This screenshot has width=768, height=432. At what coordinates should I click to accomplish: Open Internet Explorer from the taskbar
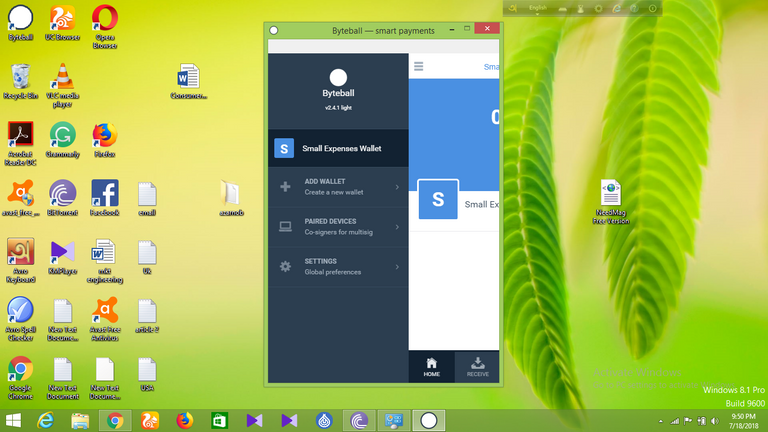coord(46,421)
